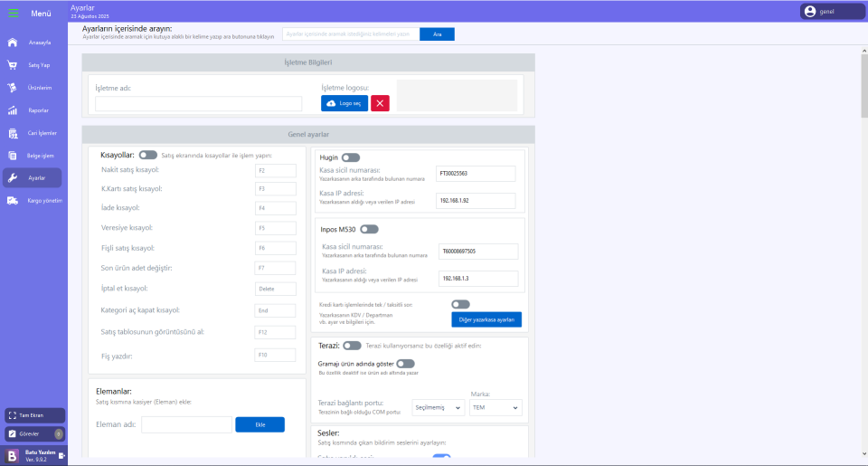The width and height of the screenshot is (868, 466).
Task: Expand the Marka TEM dropdown
Action: (x=496, y=408)
